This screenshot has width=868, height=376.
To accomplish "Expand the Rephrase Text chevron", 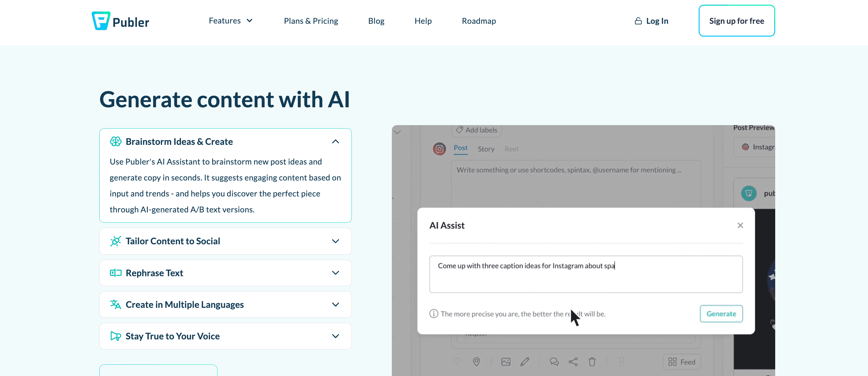I will click(335, 273).
